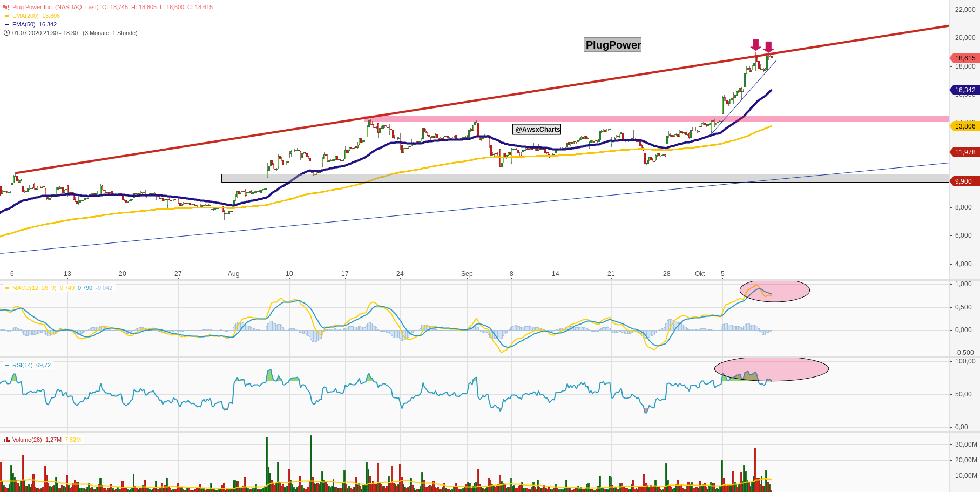Image resolution: width=980 pixels, height=492 pixels.
Task: Select the pink ellipse annotation in the MACD panel
Action: 775,290
